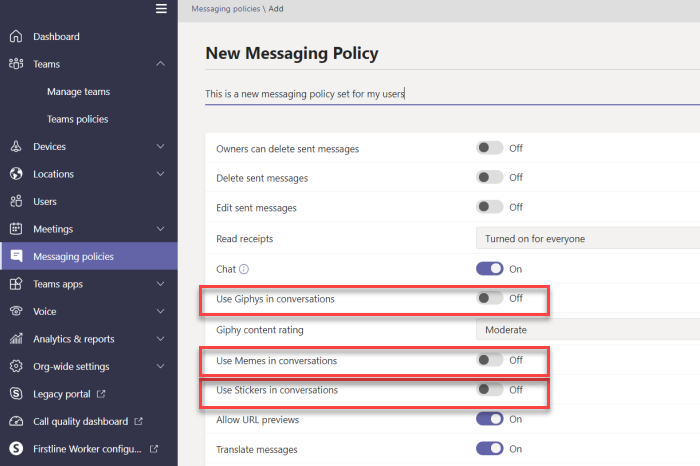Click Messaging policies breadcrumb link
The height and width of the screenshot is (466, 700).
(225, 9)
